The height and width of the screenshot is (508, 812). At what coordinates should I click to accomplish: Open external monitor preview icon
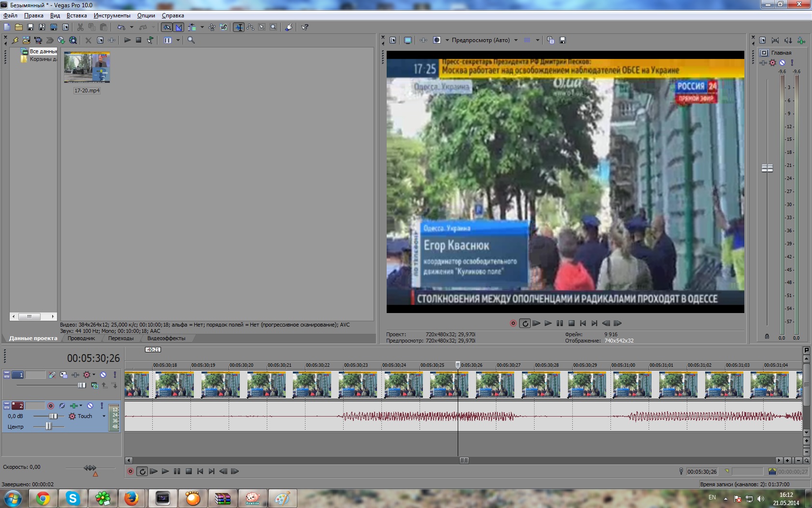407,40
